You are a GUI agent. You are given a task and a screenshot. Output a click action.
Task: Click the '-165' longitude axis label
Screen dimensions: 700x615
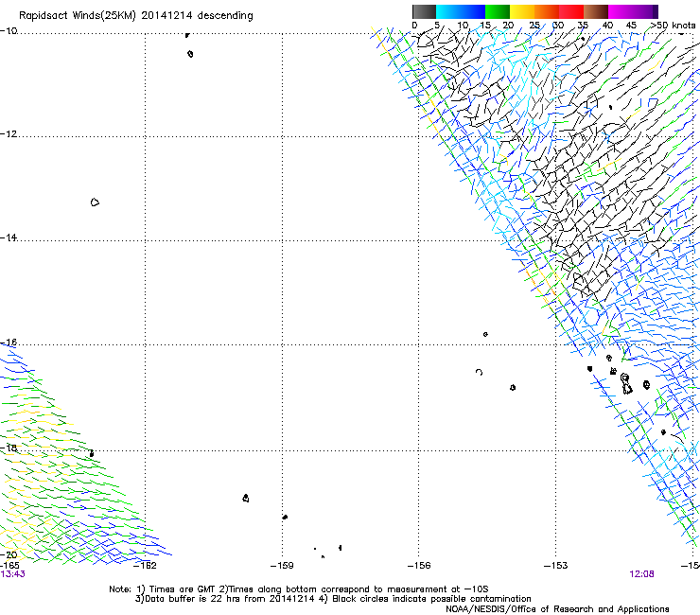coord(9,566)
